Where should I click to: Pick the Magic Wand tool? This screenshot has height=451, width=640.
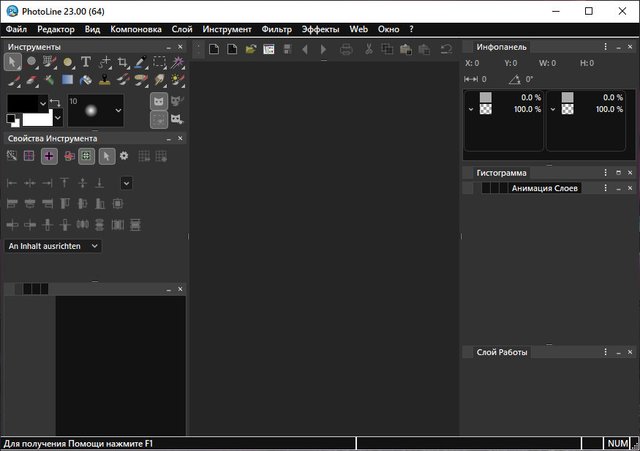(177, 62)
